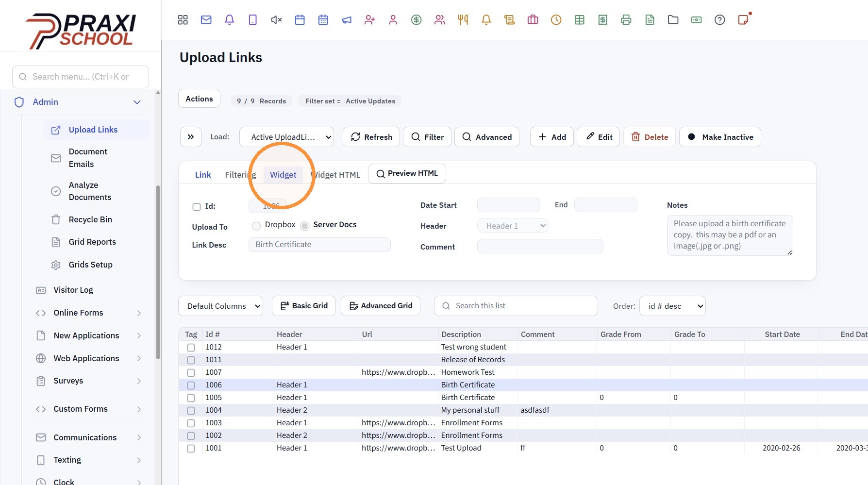
Task: Click the banknote cash icon
Action: point(697,20)
